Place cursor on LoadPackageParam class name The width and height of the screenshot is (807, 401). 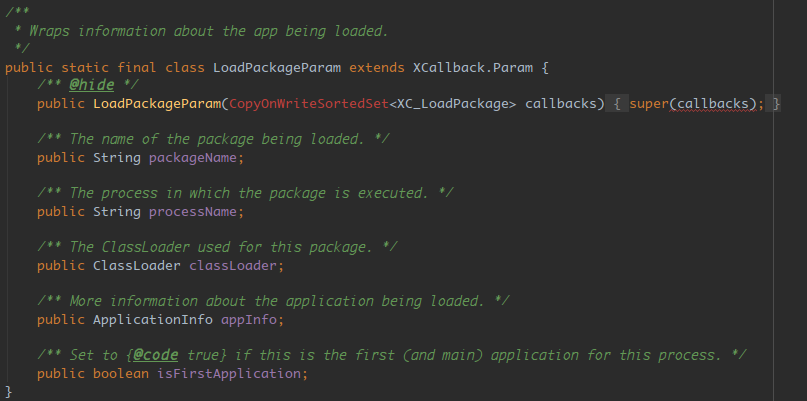pyautogui.click(x=277, y=68)
